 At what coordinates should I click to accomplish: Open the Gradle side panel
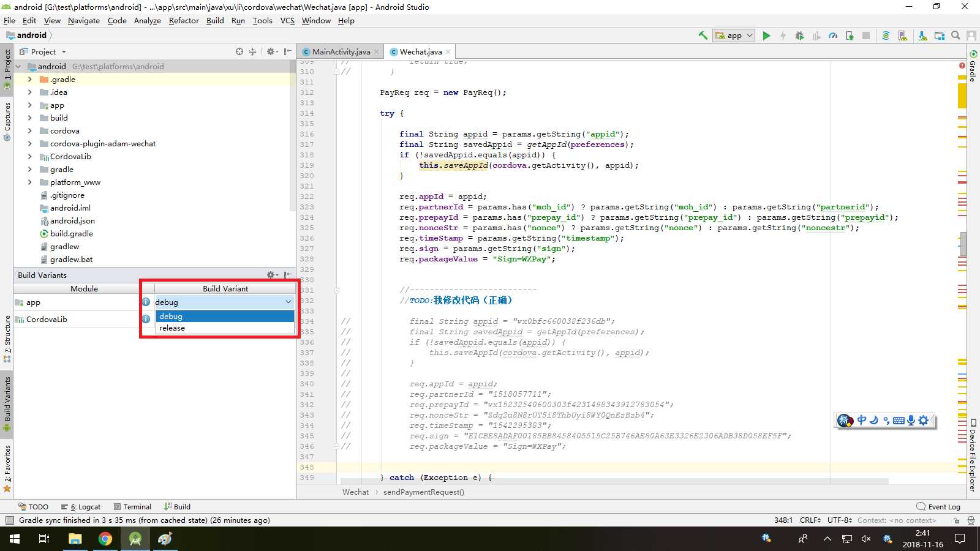(973, 65)
